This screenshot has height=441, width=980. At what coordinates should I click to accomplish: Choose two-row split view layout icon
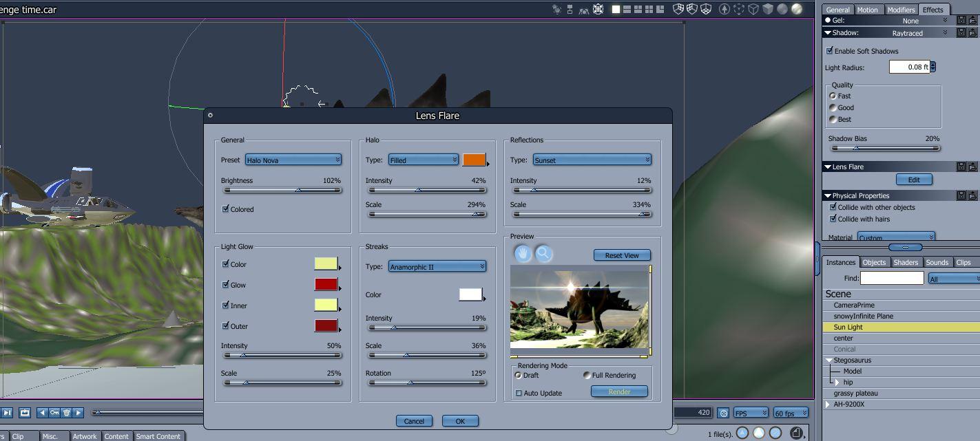(627, 9)
